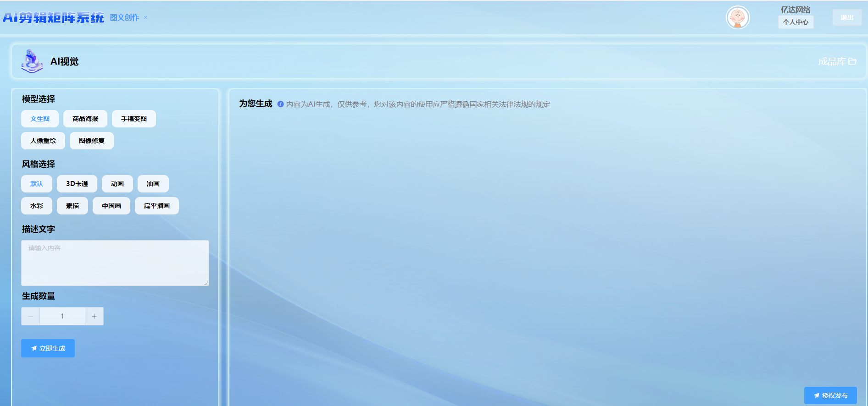This screenshot has height=406, width=868.
Task: Switch to the 图文创作 tab
Action: pyautogui.click(x=124, y=17)
